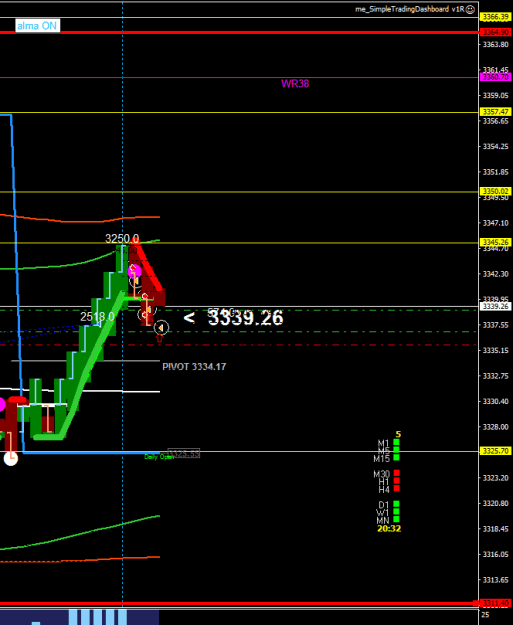Click the M1 green trend indicator square
Viewport: 513px width, 625px height.
(x=396, y=442)
